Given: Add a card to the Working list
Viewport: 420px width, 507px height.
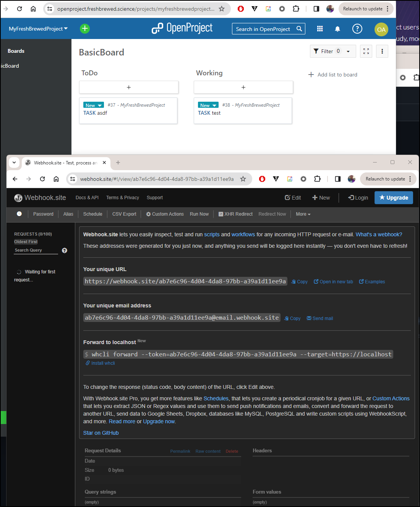Looking at the screenshot, I should point(243,87).
